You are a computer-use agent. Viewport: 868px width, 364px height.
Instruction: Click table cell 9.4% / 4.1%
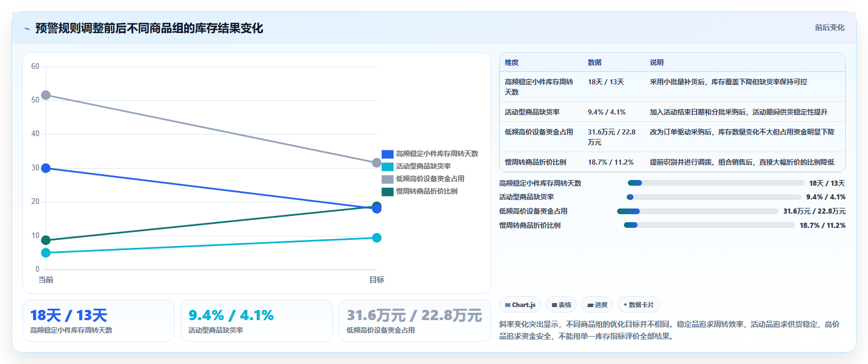click(607, 112)
